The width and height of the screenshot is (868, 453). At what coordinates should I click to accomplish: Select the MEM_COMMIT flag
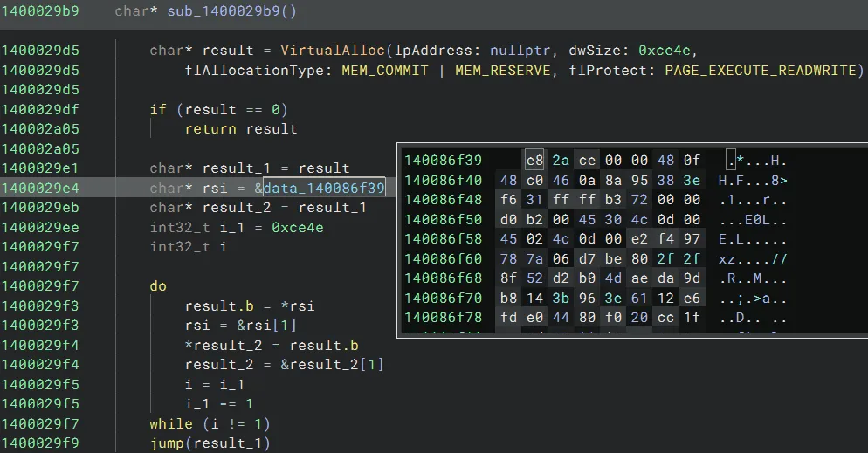pos(385,70)
